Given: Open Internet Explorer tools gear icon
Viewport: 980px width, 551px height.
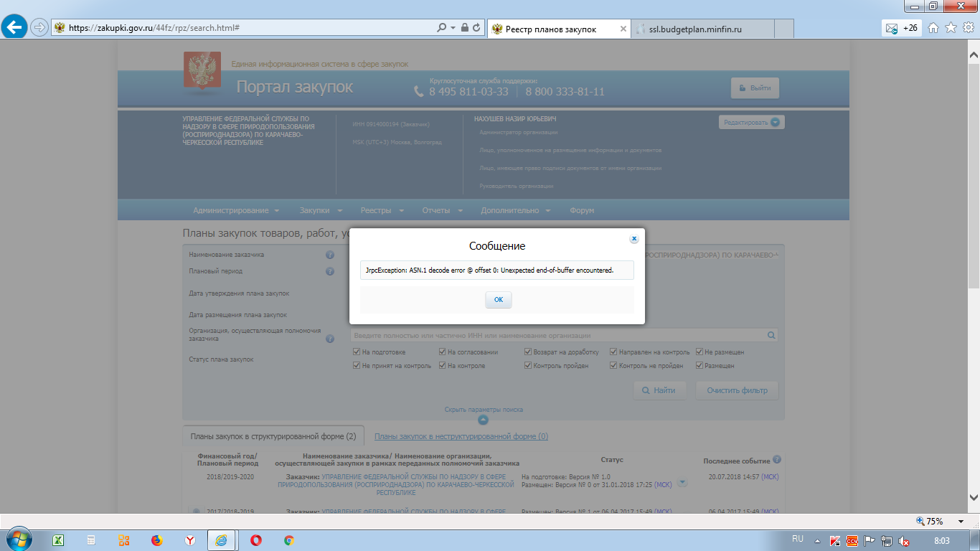Looking at the screenshot, I should (967, 28).
